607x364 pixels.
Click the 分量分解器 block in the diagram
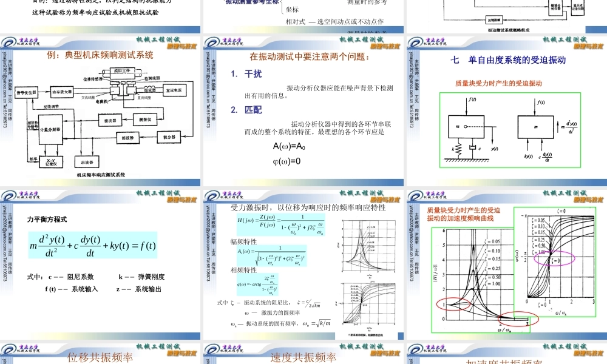(51, 130)
